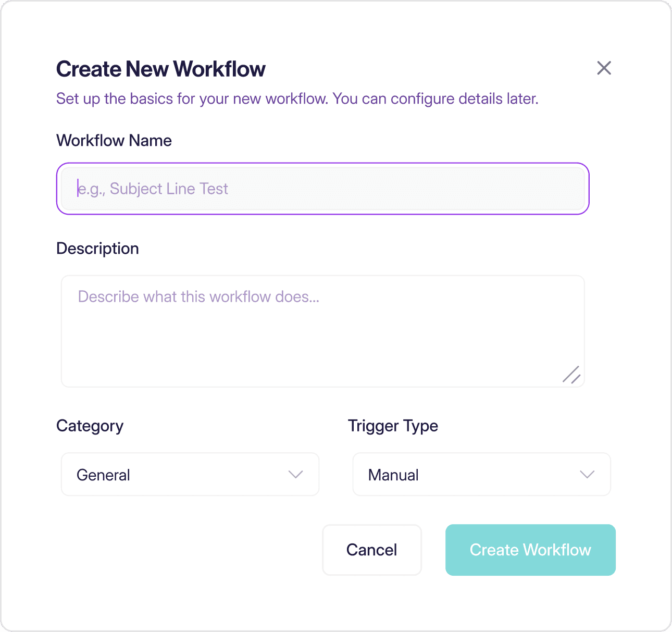672x632 pixels.
Task: Open the Trigger Type dropdown showing Manual
Action: point(481,474)
